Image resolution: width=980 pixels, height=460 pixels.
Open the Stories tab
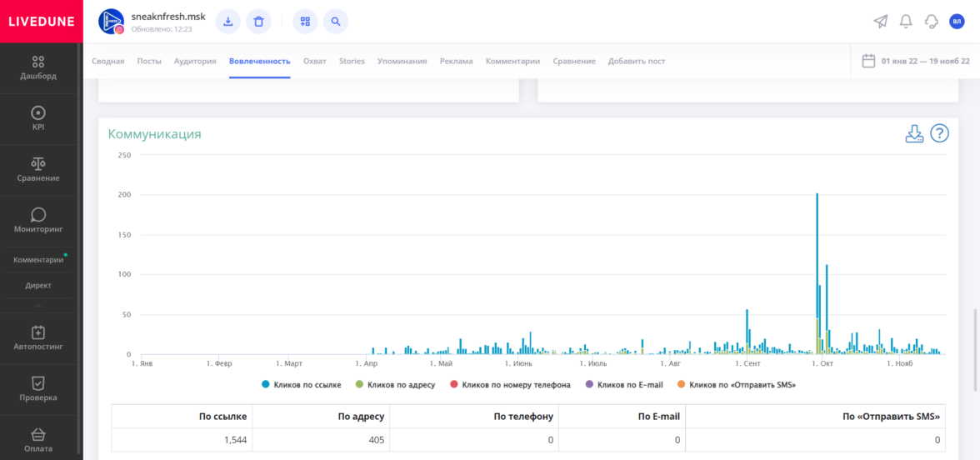click(352, 61)
